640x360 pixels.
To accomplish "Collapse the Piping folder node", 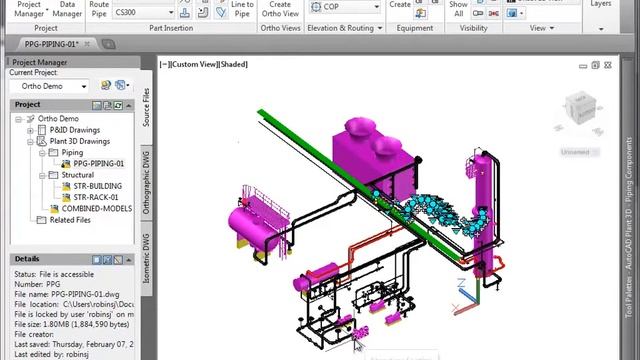I will (x=42, y=153).
